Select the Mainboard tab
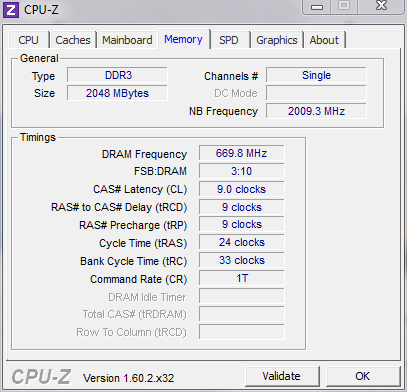Screen dimensions: 407x392 [x=127, y=40]
